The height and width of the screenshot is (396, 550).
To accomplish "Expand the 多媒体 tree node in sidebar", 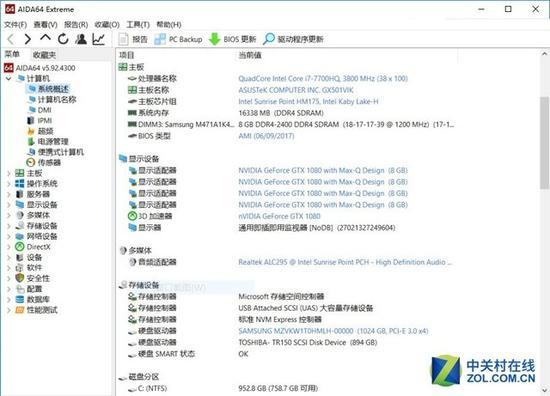I will [9, 215].
